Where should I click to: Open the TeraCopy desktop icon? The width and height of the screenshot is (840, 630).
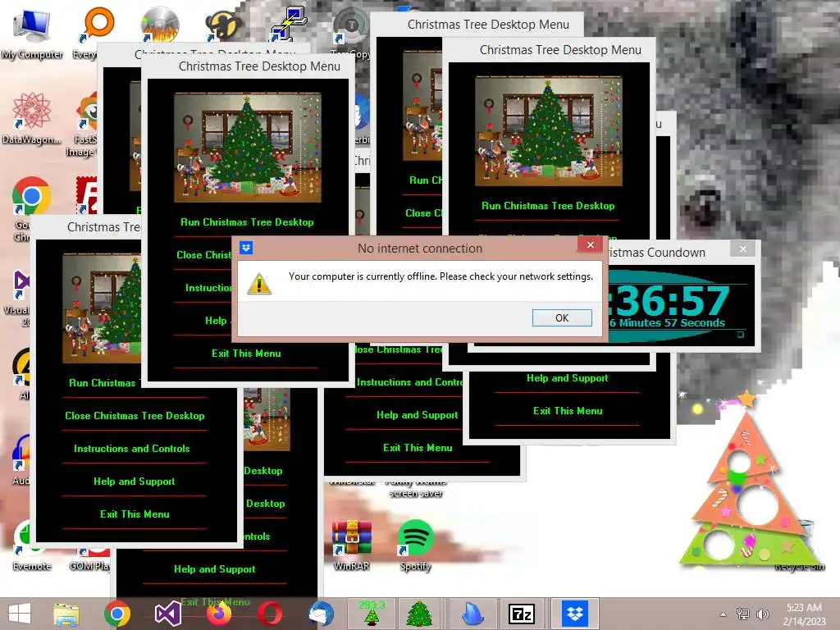pyautogui.click(x=351, y=25)
